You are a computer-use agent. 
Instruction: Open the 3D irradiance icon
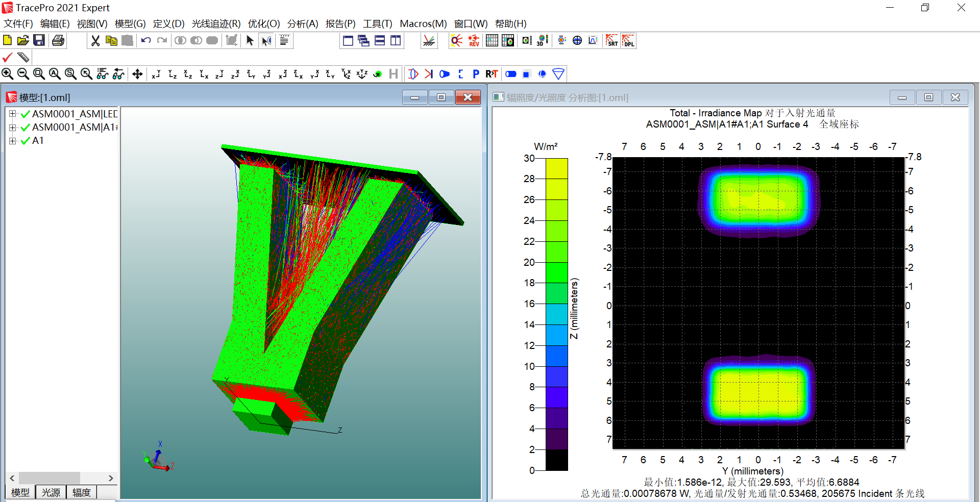[543, 41]
